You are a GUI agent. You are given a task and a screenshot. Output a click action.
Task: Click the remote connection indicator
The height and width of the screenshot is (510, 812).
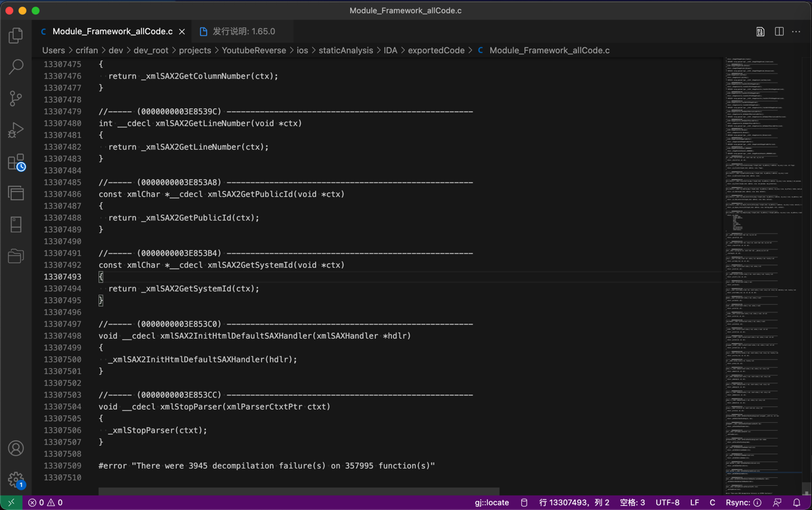(x=11, y=502)
